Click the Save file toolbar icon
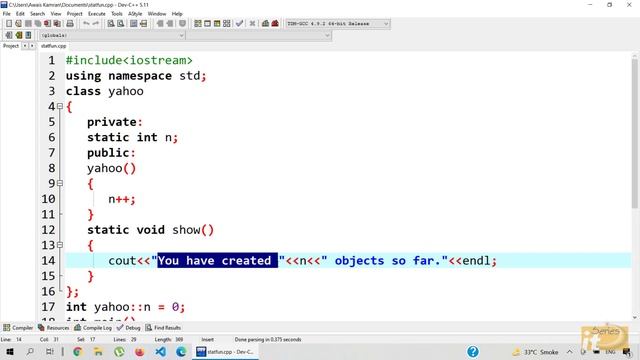The width and height of the screenshot is (640, 360). 28,24
